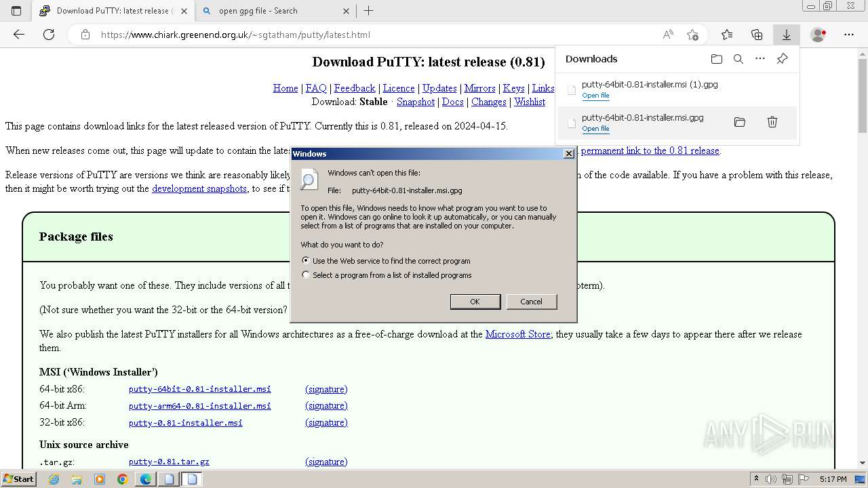868x488 pixels.
Task: Open the FAQ link
Action: tap(316, 88)
